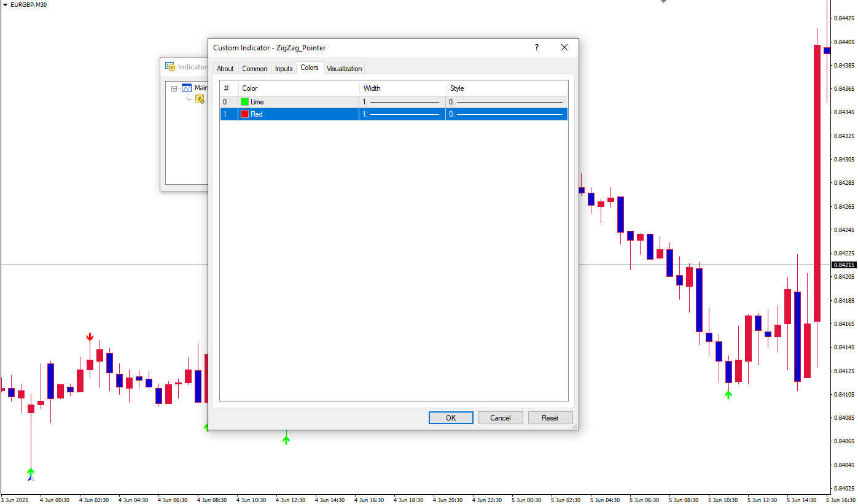The height and width of the screenshot is (504, 858).
Task: Click the Cancel button
Action: [x=501, y=418]
